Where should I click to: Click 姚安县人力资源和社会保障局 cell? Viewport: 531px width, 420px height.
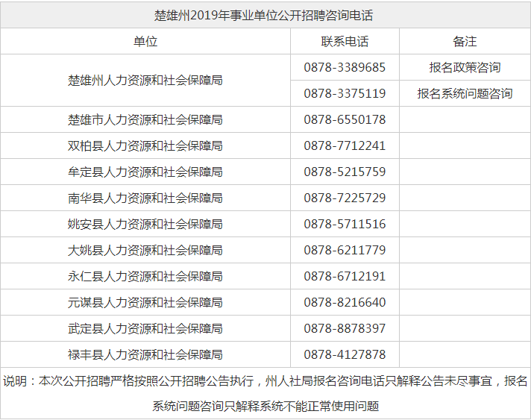pos(145,224)
